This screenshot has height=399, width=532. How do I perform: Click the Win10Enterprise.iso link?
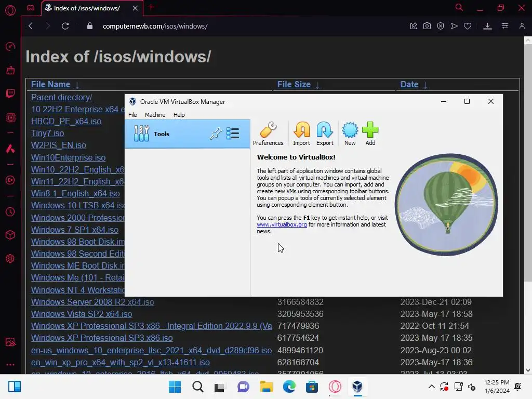(68, 158)
